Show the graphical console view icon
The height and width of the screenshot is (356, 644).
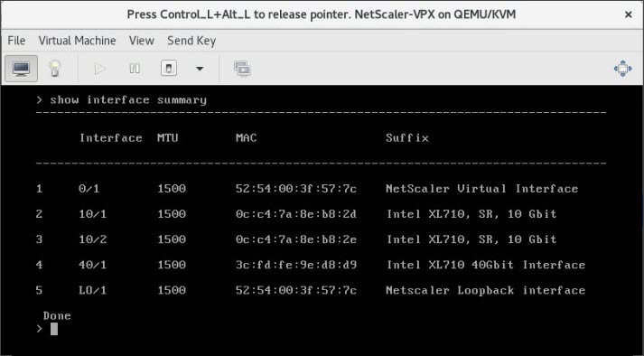tap(21, 69)
